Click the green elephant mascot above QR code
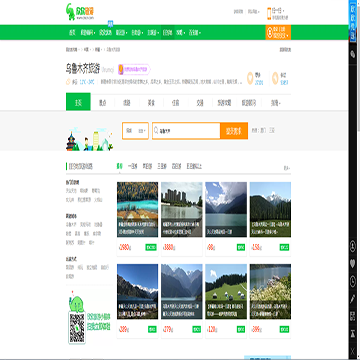The width and height of the screenshot is (360, 360). tap(76, 302)
